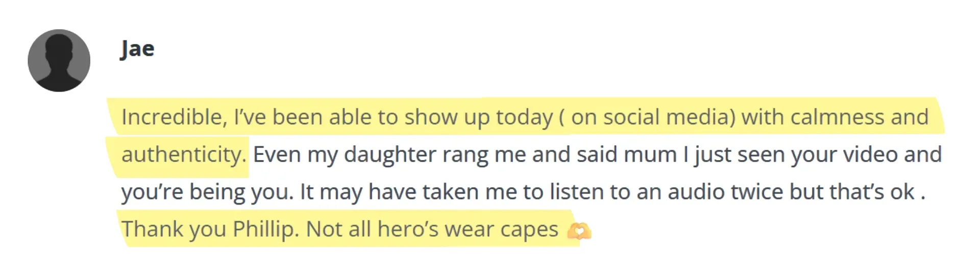Click the name Phillip in last line

pos(265,229)
